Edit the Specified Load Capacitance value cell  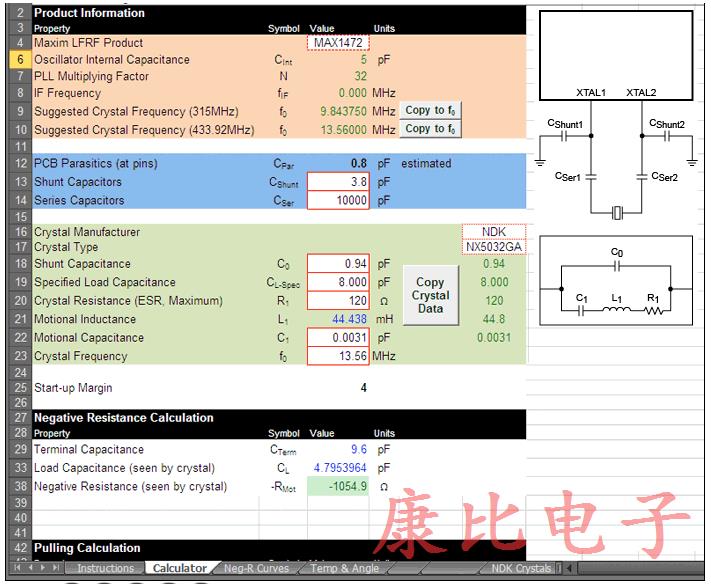pyautogui.click(x=338, y=282)
